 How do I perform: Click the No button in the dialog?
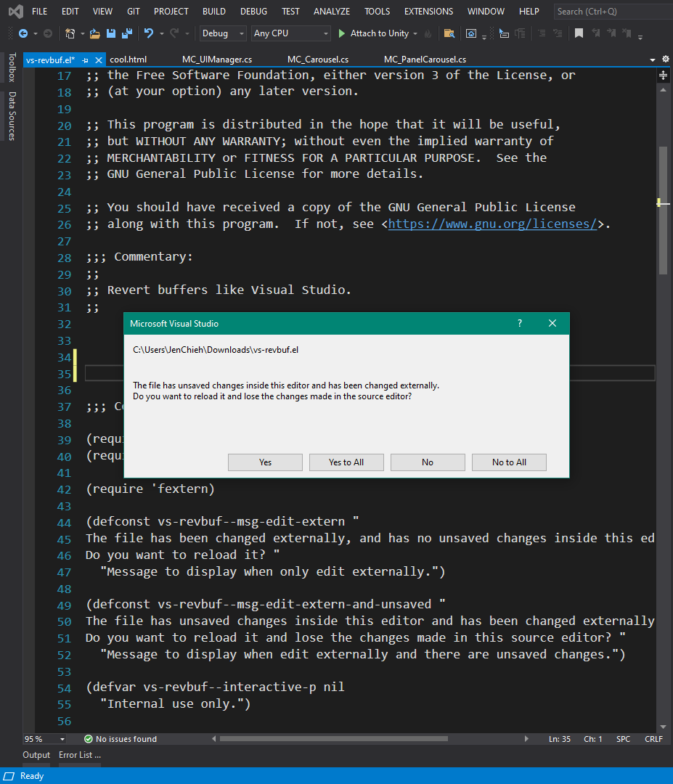(x=428, y=462)
